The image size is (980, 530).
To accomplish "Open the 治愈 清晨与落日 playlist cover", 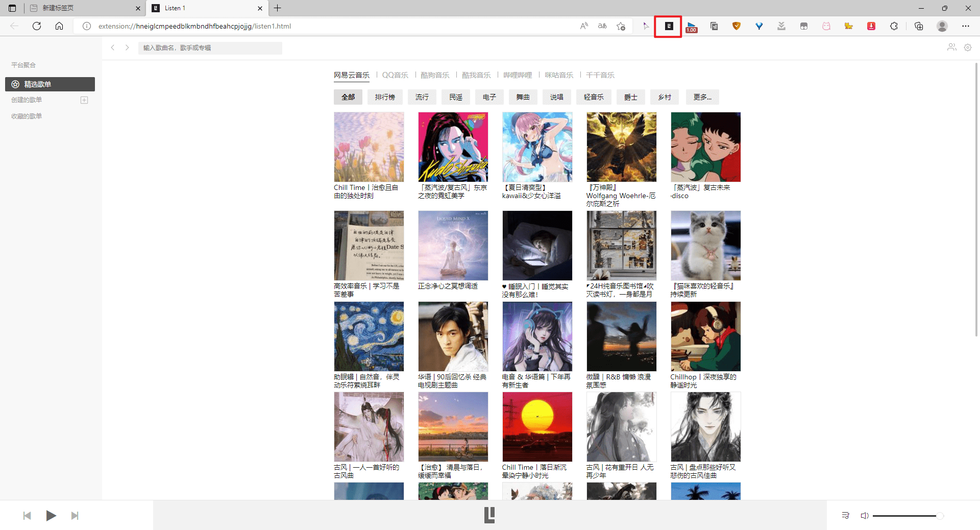I will tap(453, 427).
